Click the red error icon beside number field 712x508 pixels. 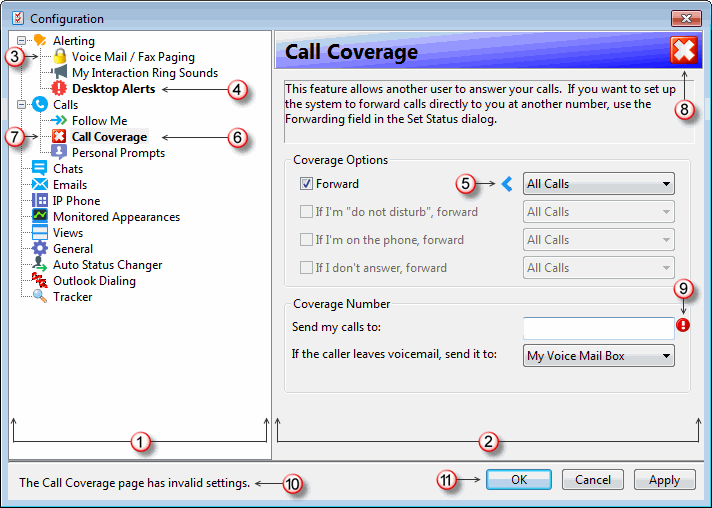click(683, 326)
